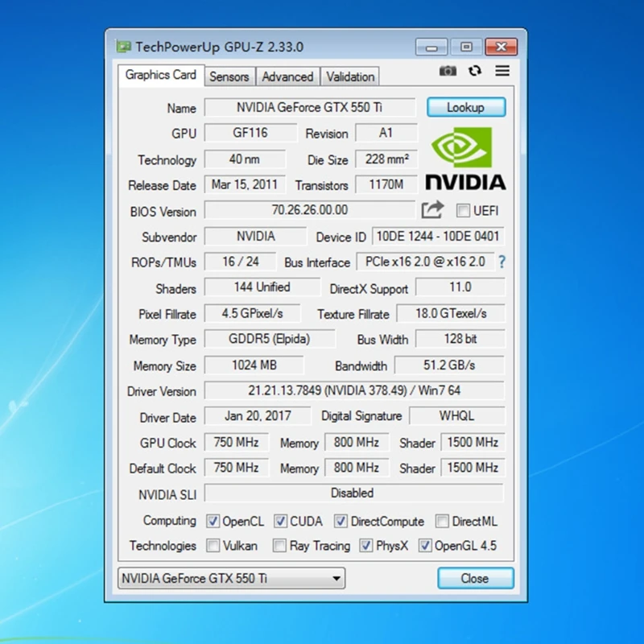This screenshot has width=644, height=644.
Task: Click Texture Fillrate field 18.0 GTexel/s
Action: pyautogui.click(x=451, y=314)
